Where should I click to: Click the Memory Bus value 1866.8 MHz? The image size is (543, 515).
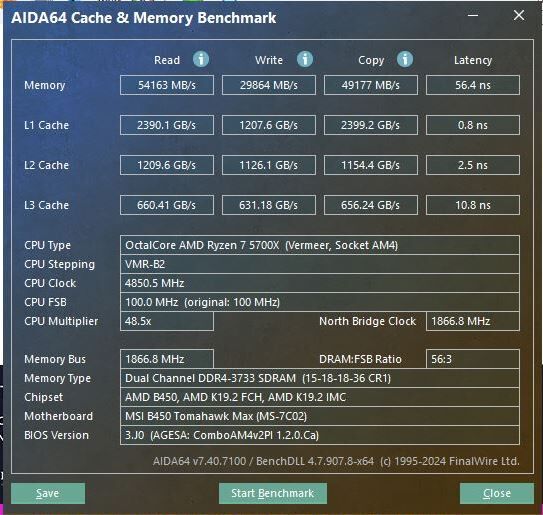coord(167,359)
